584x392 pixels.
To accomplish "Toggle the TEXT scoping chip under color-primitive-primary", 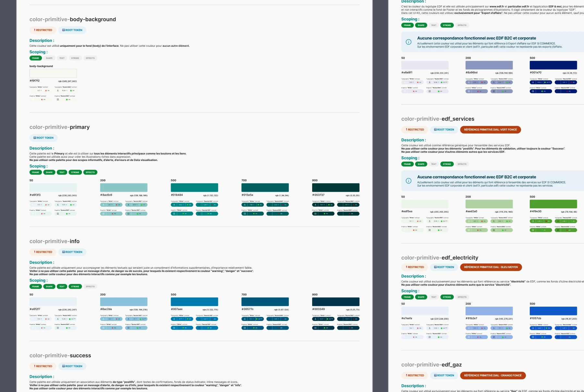I will coord(62,172).
